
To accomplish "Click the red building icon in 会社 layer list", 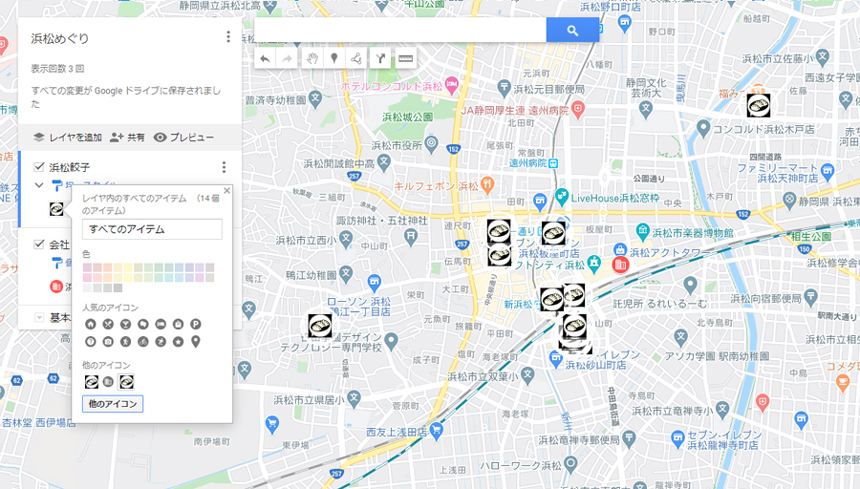I will point(56,286).
